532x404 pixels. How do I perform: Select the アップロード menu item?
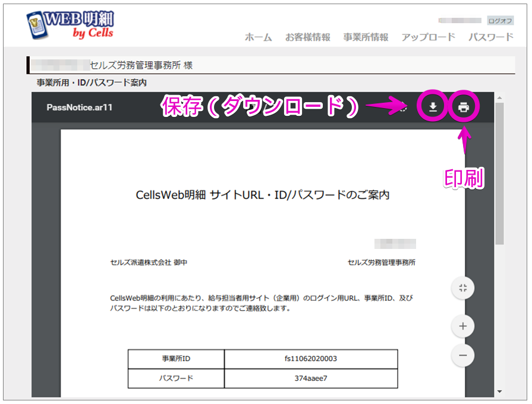(428, 37)
